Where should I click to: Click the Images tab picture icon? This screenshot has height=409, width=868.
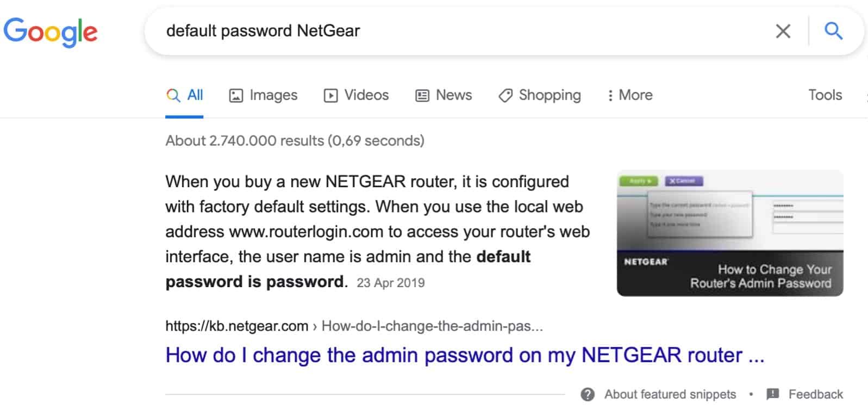tap(236, 96)
